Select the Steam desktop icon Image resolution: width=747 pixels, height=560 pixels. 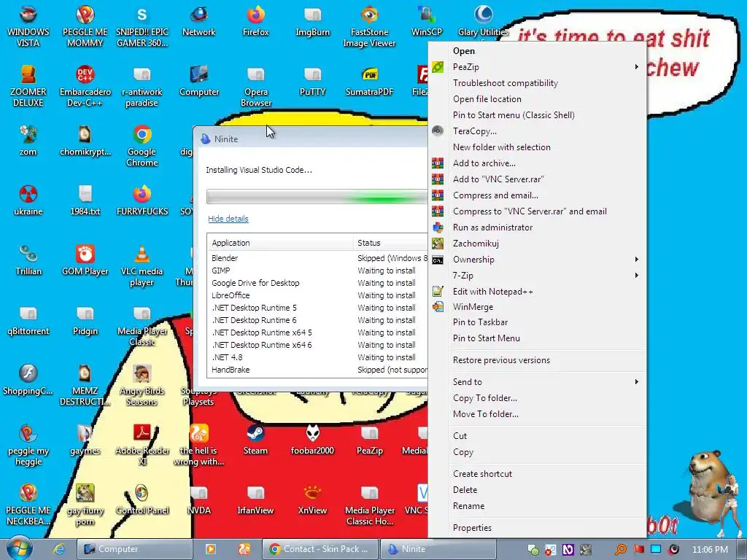[256, 439]
